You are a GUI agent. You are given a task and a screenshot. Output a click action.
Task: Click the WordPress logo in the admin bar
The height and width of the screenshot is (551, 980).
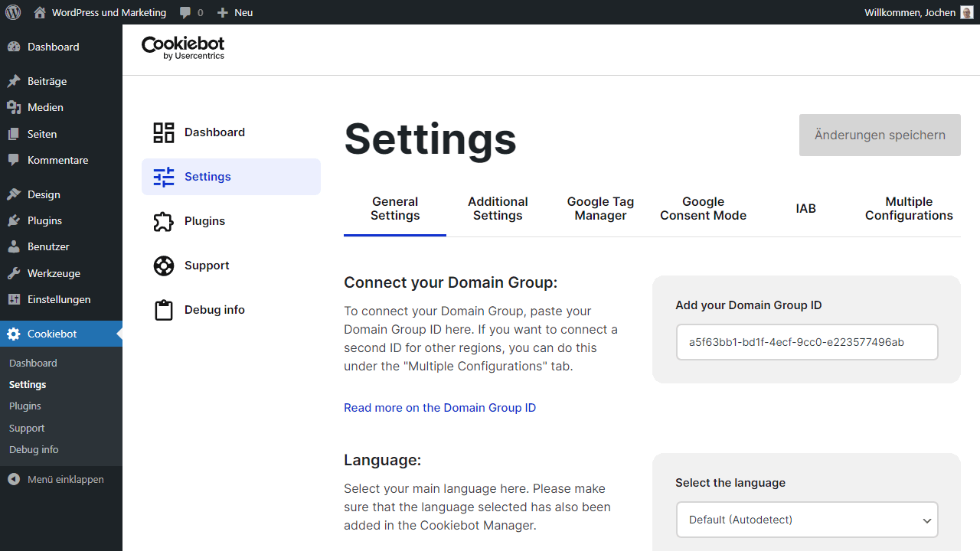(x=12, y=12)
